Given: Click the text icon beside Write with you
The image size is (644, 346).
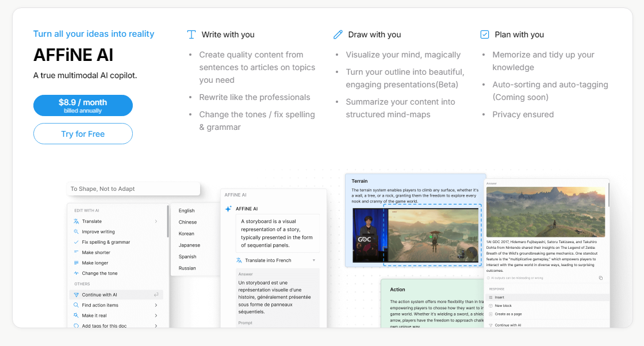Looking at the screenshot, I should coord(191,34).
